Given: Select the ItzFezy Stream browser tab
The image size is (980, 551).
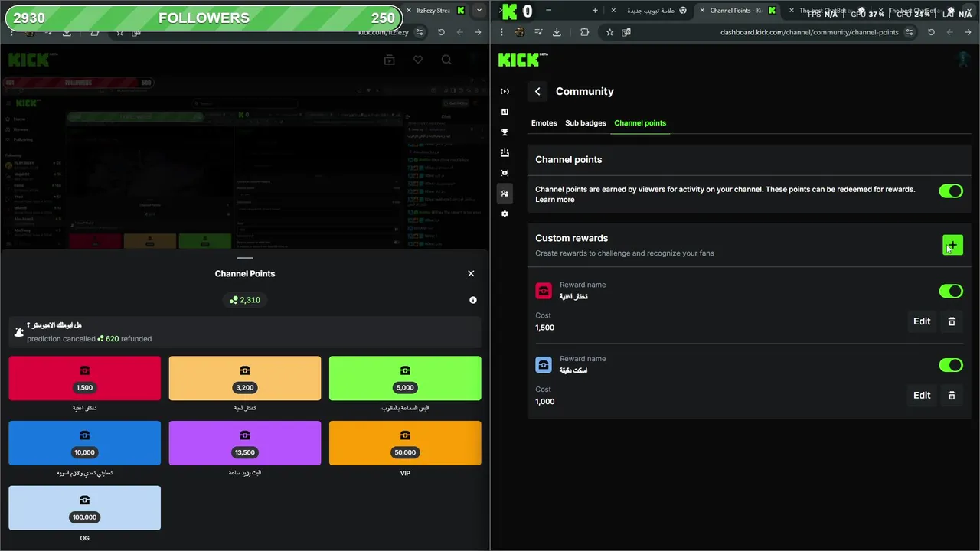Looking at the screenshot, I should 433,11.
